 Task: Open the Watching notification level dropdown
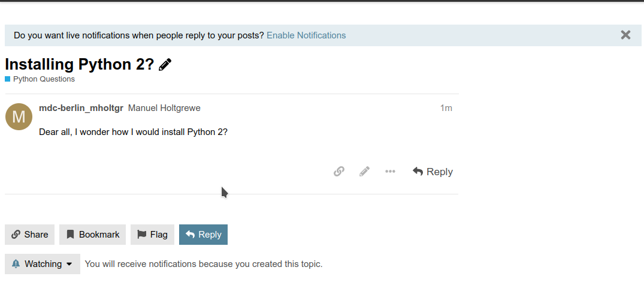43,264
